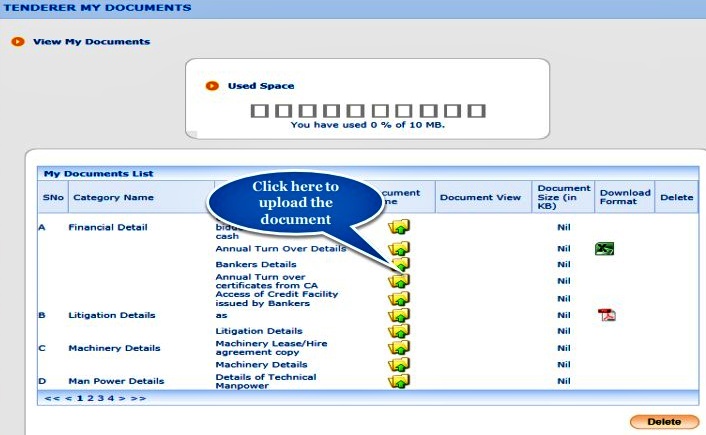Viewport: 706px width, 435px height.
Task: Click 'My Documents List' table title
Action: click(x=99, y=173)
